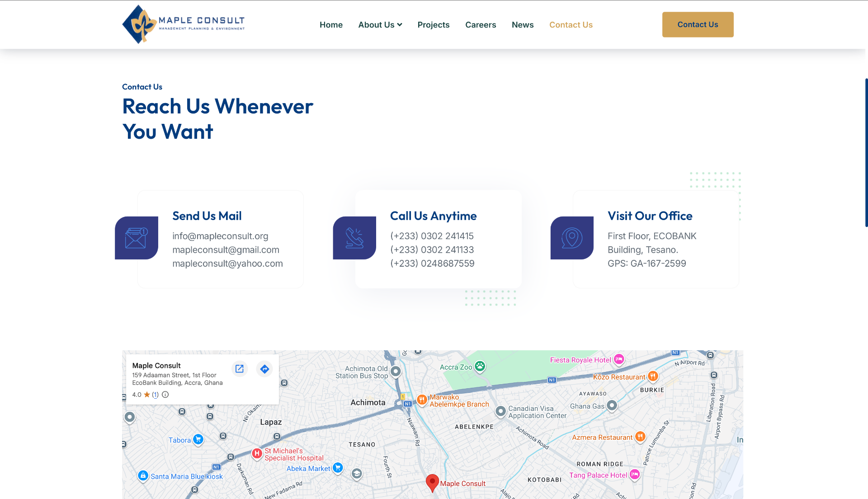
Task: Click the Send Us Mail heading
Action: point(207,216)
